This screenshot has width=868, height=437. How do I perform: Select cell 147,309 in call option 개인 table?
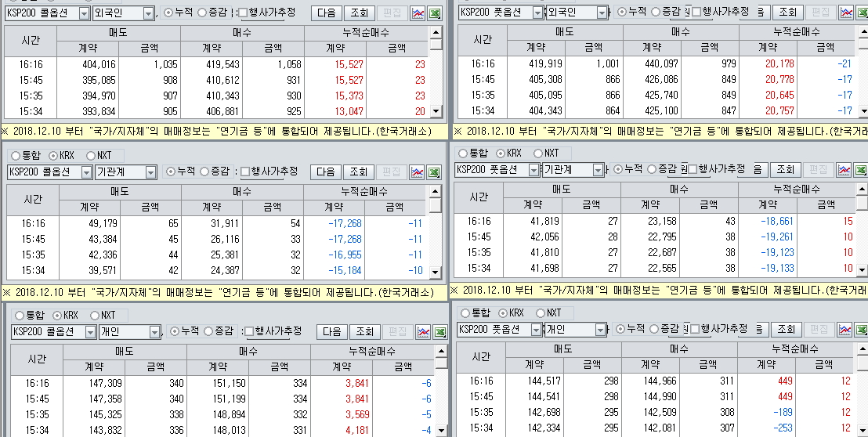(x=94, y=383)
